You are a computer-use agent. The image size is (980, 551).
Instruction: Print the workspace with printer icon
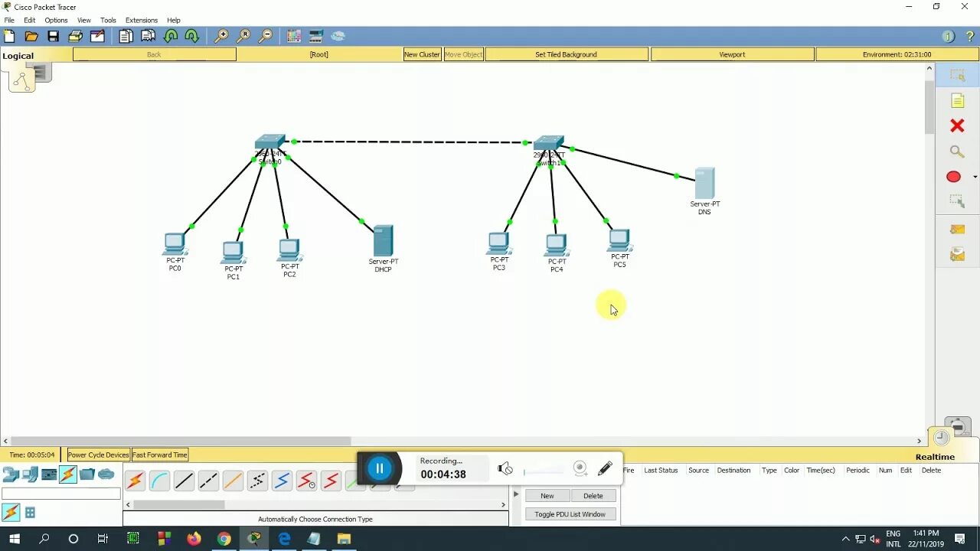click(75, 36)
